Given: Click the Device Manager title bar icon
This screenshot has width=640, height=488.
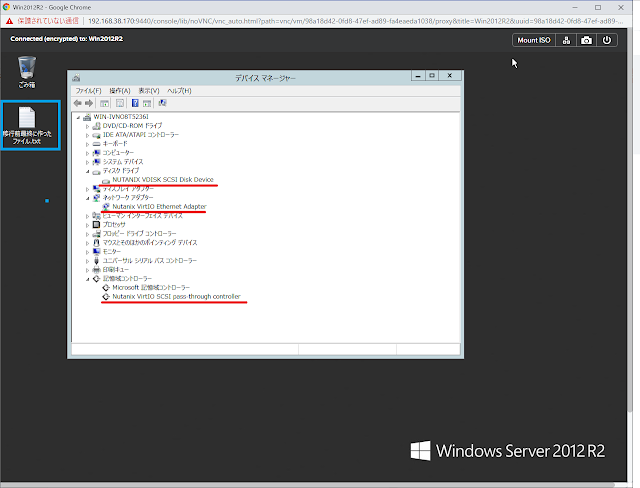Looking at the screenshot, I should click(x=76, y=78).
